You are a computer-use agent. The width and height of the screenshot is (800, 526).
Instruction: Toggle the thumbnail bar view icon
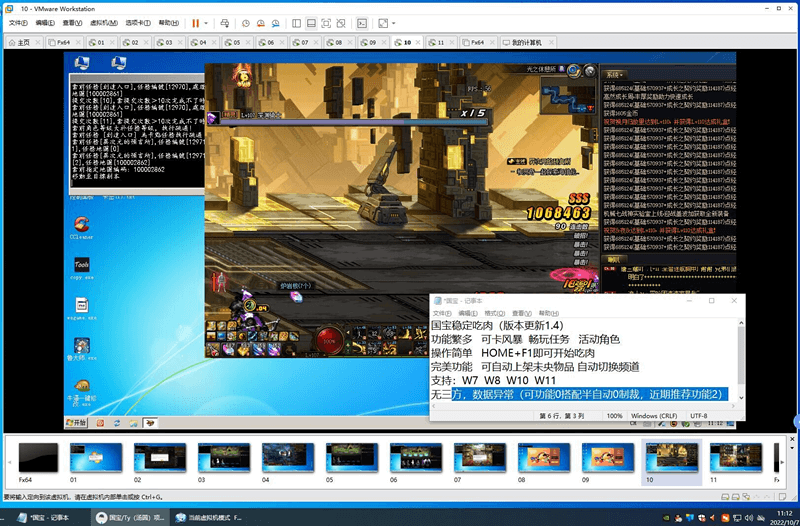point(311,23)
